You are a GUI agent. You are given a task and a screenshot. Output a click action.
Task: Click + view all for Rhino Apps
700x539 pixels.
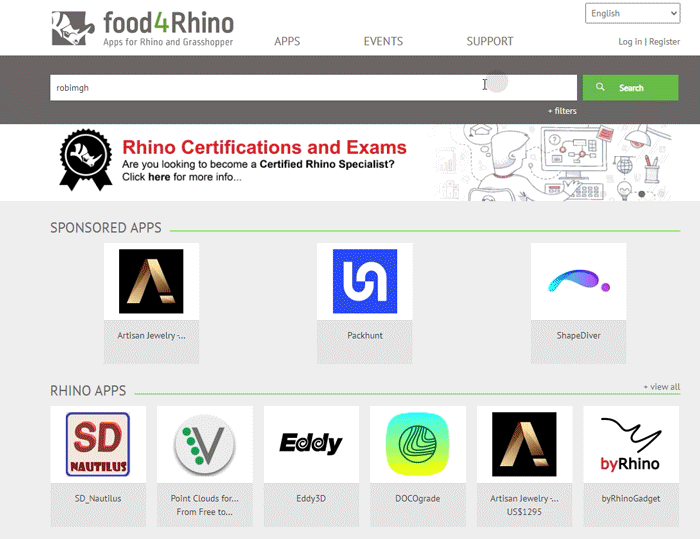click(x=662, y=387)
